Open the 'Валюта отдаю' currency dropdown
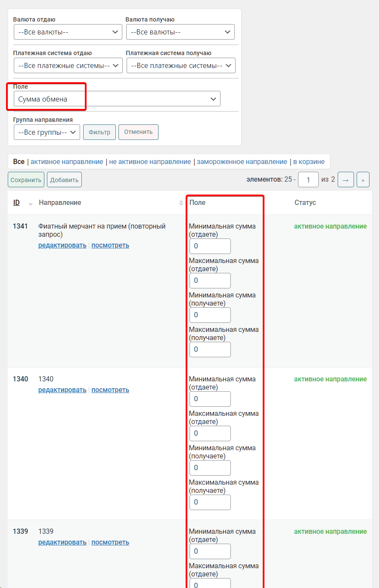The height and width of the screenshot is (588, 379). point(68,32)
